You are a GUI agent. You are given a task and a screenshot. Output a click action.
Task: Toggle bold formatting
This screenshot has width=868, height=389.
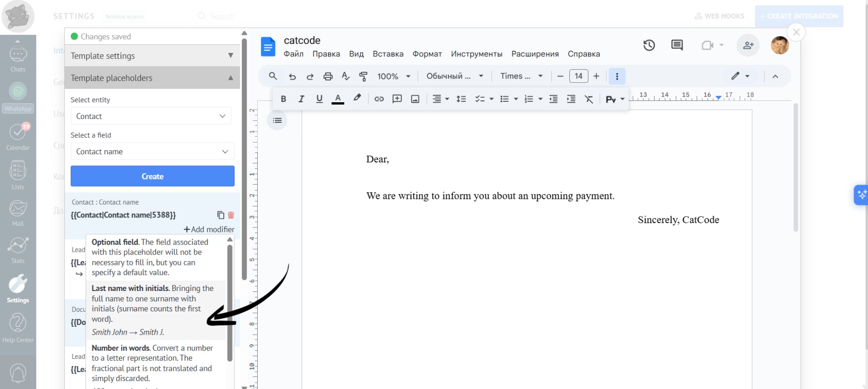click(x=283, y=99)
